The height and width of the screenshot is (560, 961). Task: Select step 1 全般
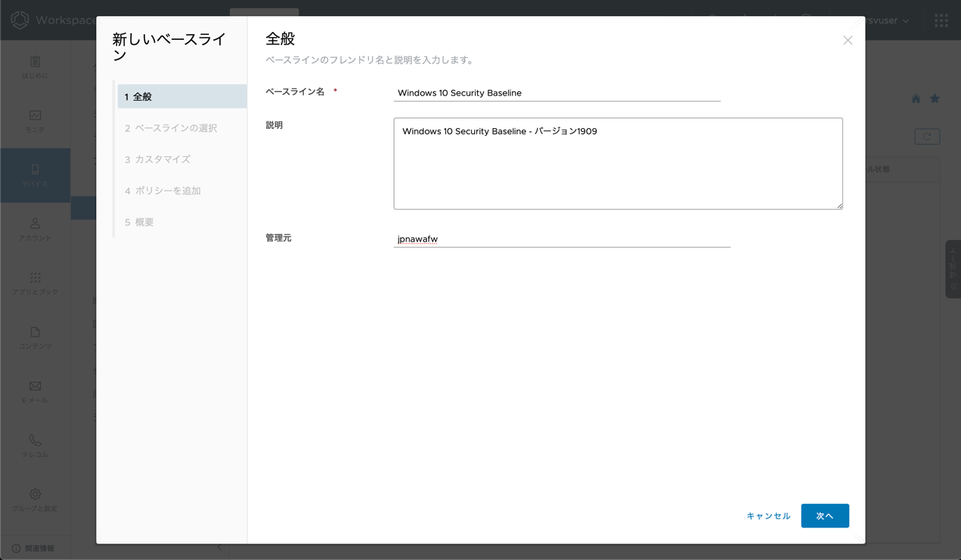tap(182, 96)
